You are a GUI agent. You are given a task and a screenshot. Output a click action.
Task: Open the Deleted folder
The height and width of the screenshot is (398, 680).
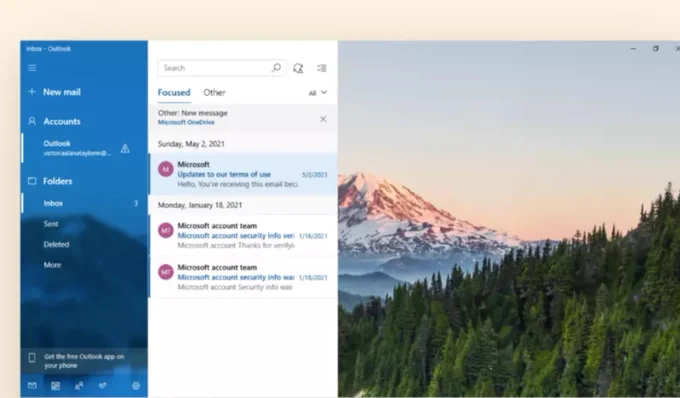[84, 244]
